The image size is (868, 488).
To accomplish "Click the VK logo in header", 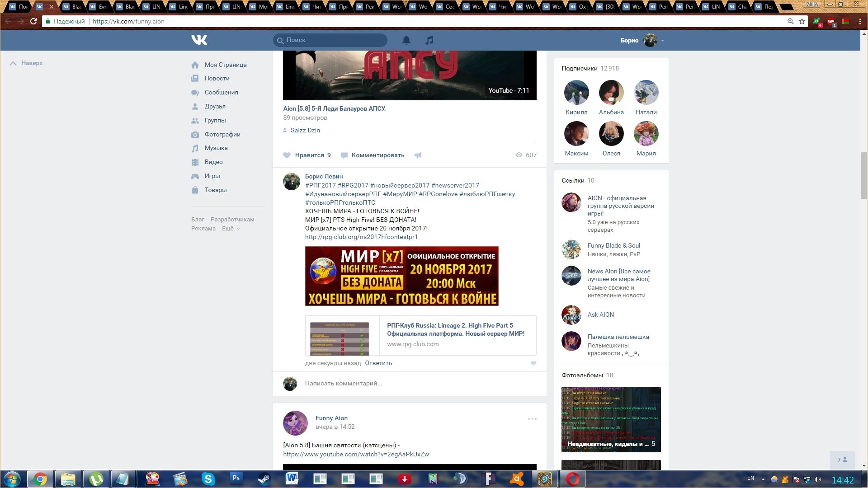I will coord(199,40).
